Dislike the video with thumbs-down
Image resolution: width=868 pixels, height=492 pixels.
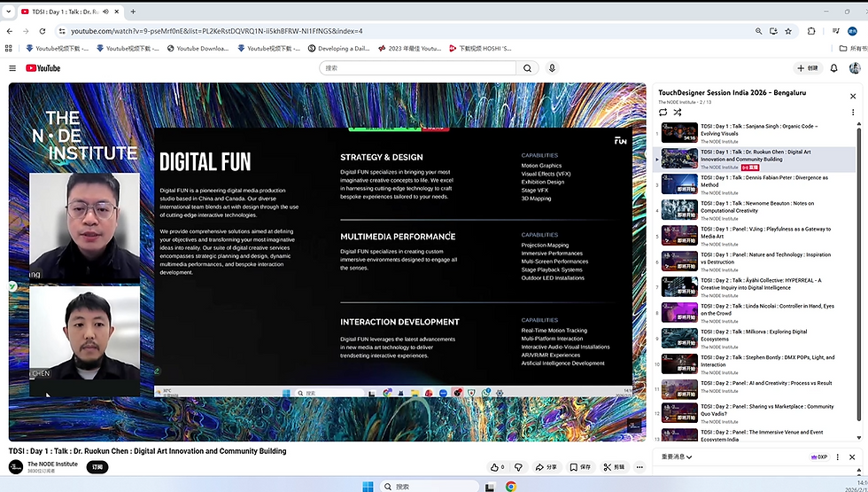coord(518,467)
